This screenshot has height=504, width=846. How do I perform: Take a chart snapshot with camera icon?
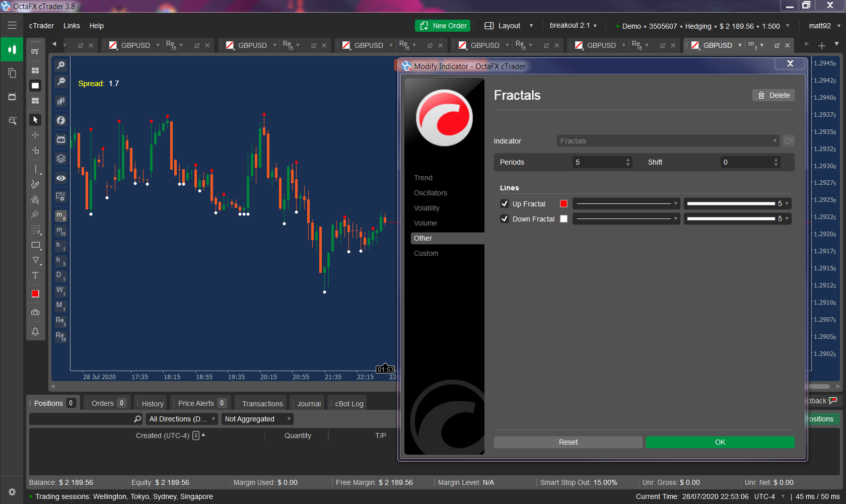point(35,313)
